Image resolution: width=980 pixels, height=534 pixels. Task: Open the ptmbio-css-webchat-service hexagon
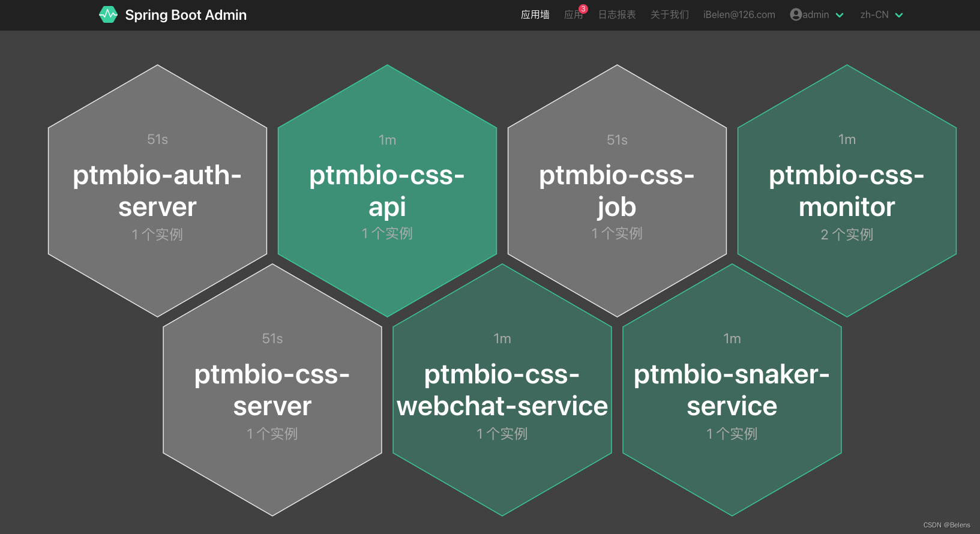pos(502,390)
